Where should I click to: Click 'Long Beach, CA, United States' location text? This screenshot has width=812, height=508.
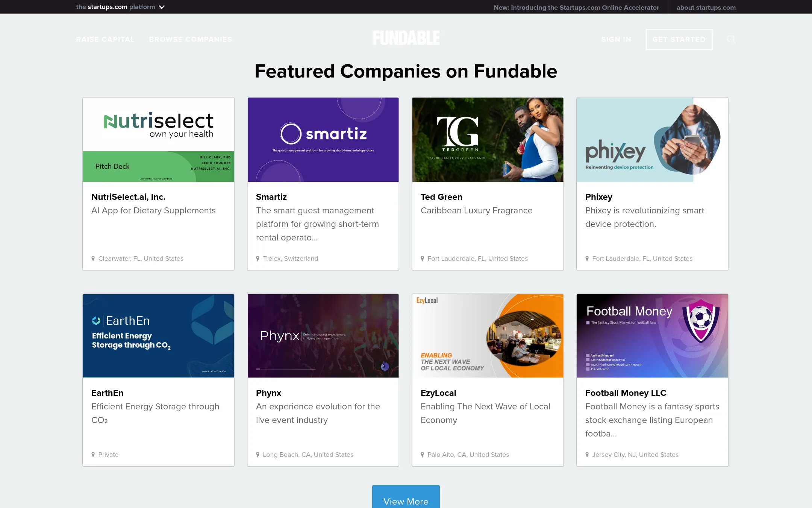tap(308, 455)
